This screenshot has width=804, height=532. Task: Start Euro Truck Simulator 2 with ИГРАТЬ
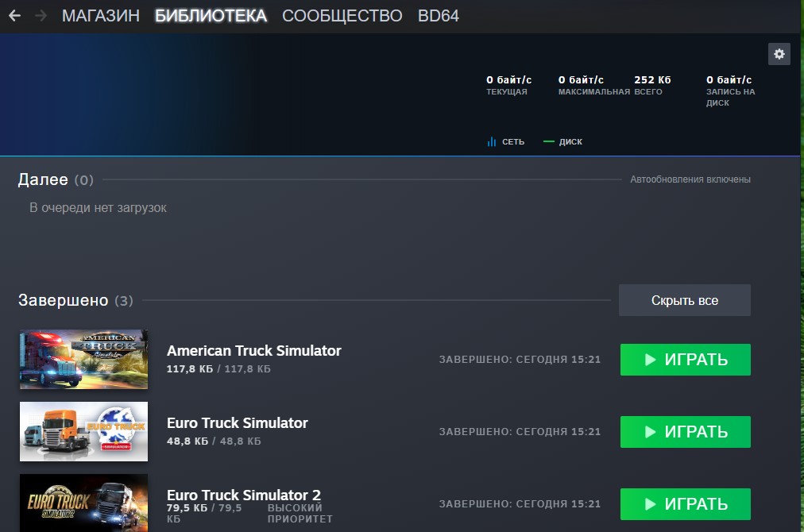(686, 504)
